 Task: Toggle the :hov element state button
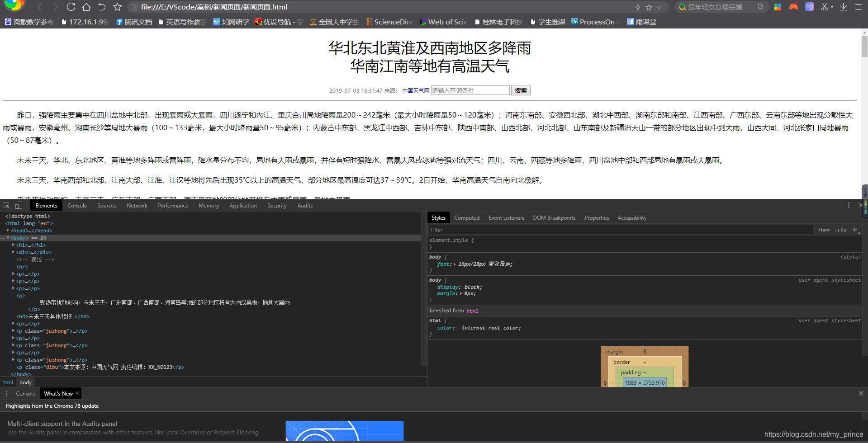click(x=824, y=230)
